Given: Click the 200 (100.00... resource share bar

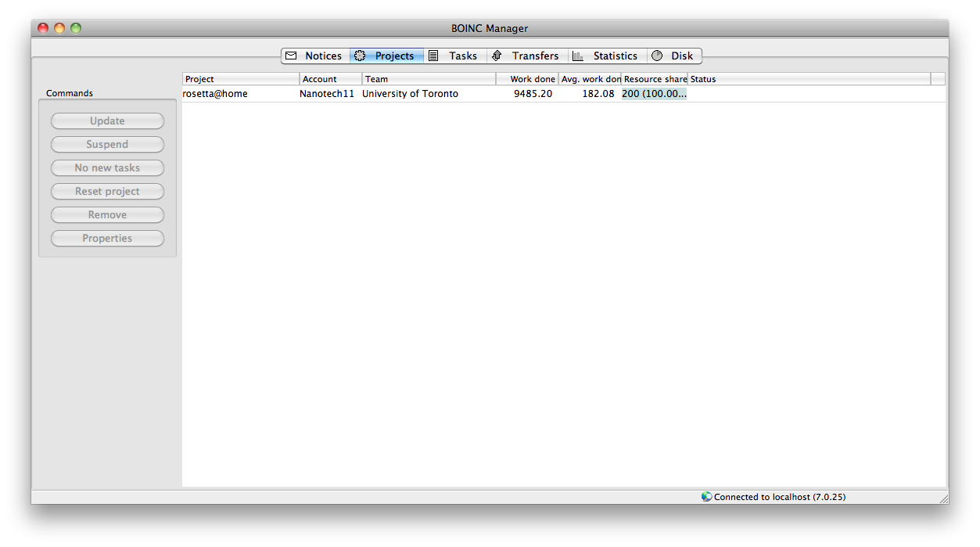Looking at the screenshot, I should 654,94.
